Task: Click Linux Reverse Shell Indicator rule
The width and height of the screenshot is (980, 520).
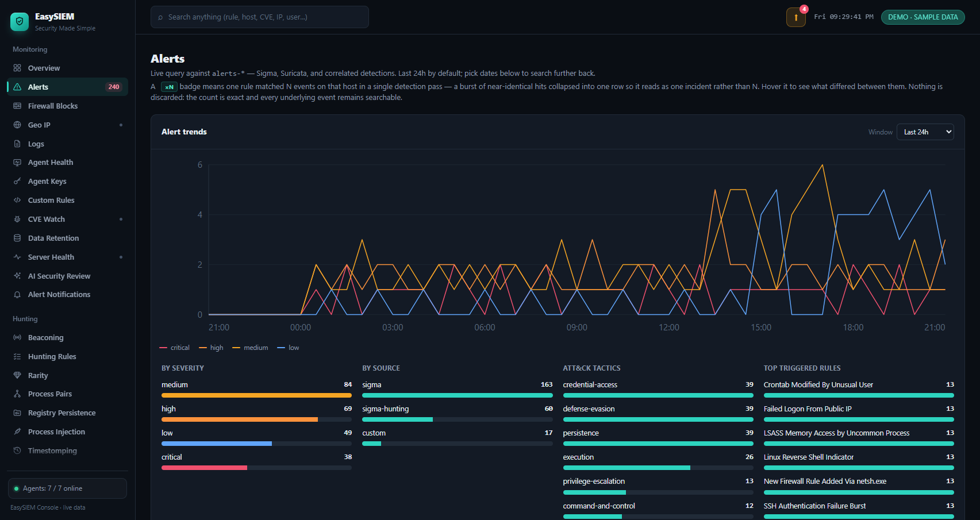Action: coord(859,461)
